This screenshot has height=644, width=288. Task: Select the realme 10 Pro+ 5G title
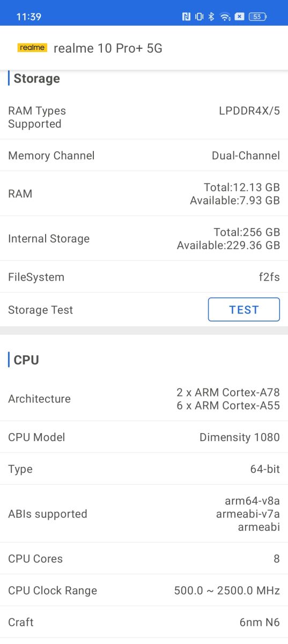[x=108, y=48]
